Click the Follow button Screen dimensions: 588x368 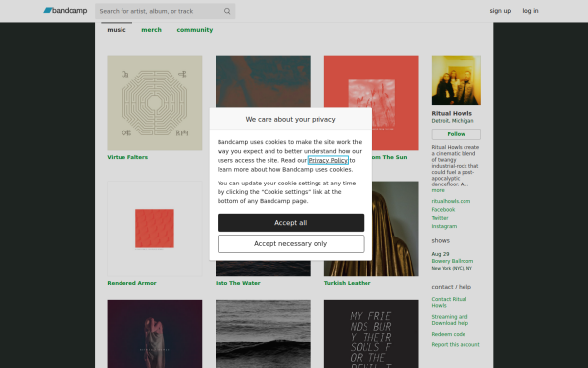457,134
